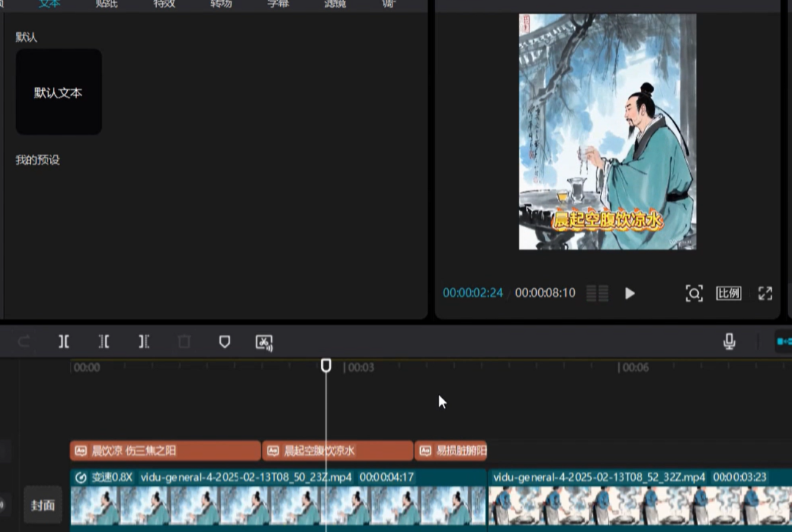Switch to the 特效 tab
This screenshot has height=532, width=792.
pyautogui.click(x=164, y=4)
